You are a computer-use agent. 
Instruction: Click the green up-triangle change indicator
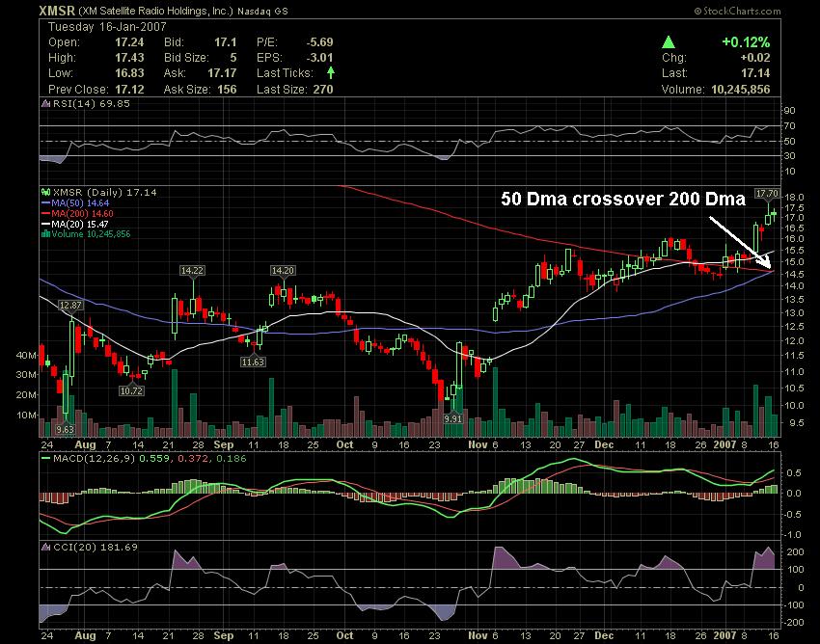point(669,42)
